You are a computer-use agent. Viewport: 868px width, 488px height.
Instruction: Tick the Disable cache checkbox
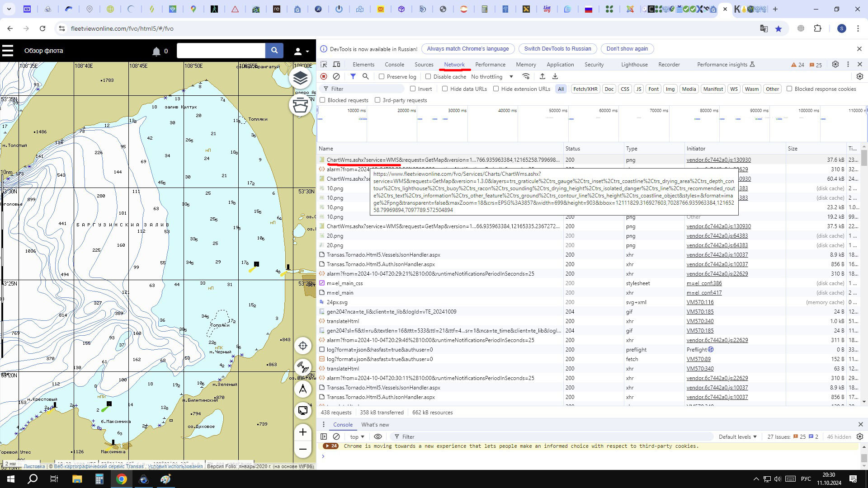(428, 76)
